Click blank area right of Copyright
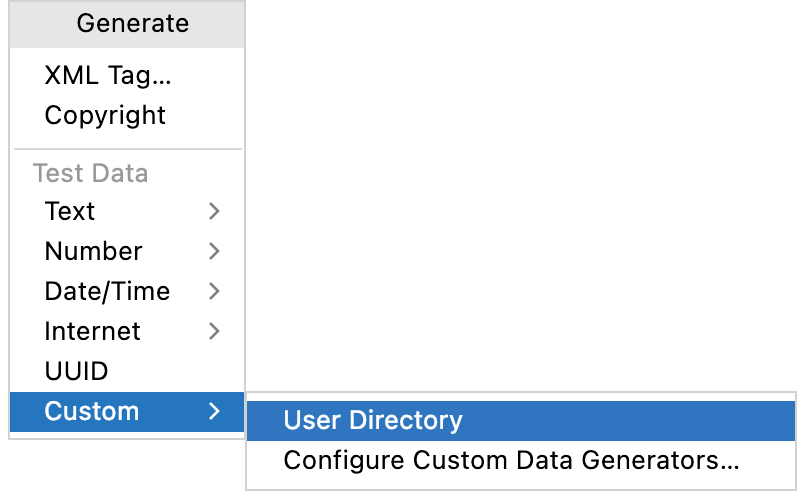Viewport: 804px width, 498px height. click(204, 115)
